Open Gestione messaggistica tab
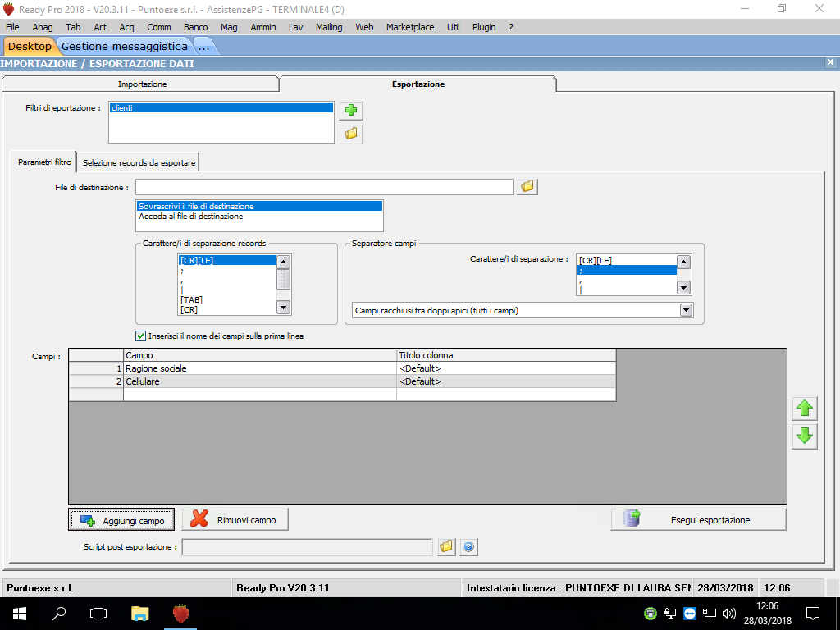The width and height of the screenshot is (840, 630). tap(125, 46)
